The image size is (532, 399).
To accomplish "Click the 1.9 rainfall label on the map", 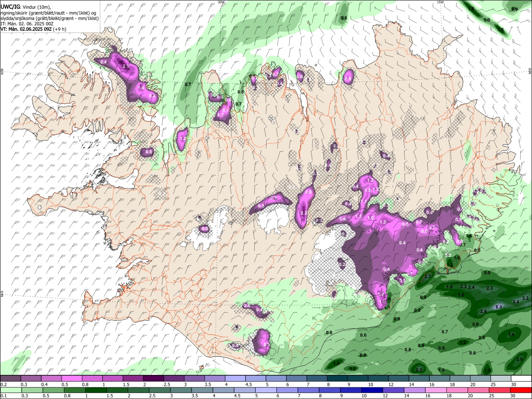I will click(449, 287).
